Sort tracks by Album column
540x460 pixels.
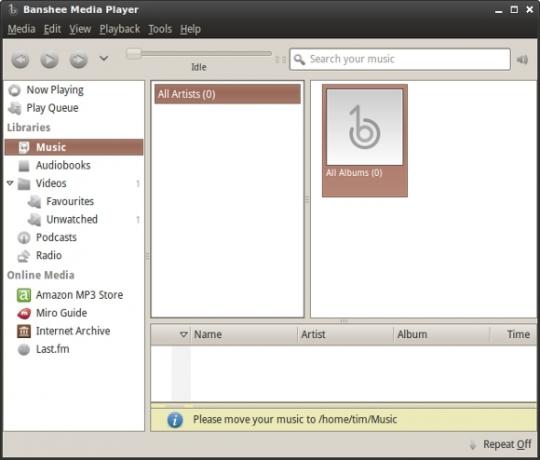point(442,334)
